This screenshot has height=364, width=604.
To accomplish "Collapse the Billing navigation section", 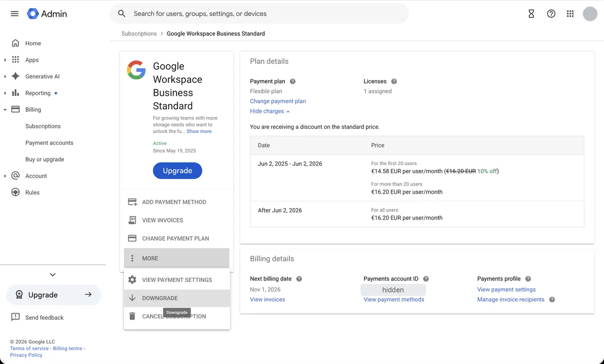I will [5, 110].
